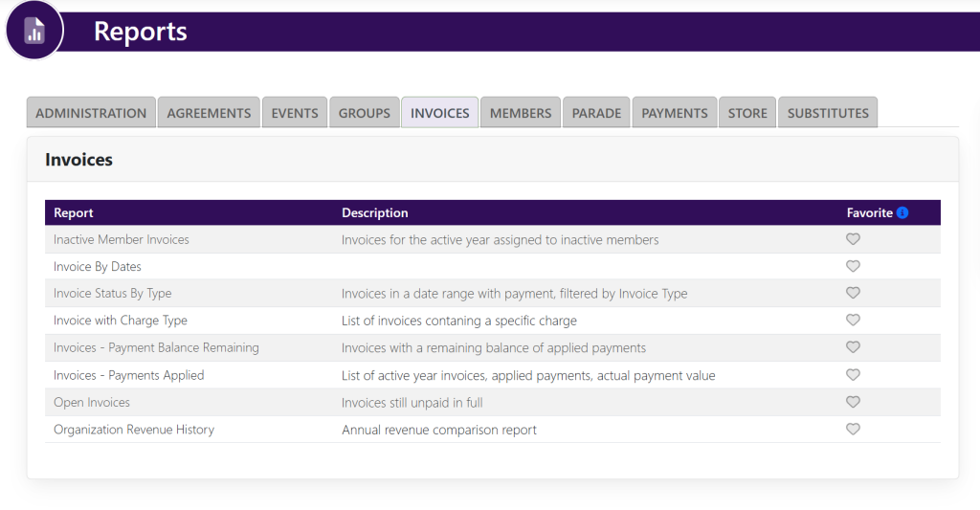Click heart icon for Invoice with Charge Type
This screenshot has width=980, height=510.
pyautogui.click(x=853, y=321)
